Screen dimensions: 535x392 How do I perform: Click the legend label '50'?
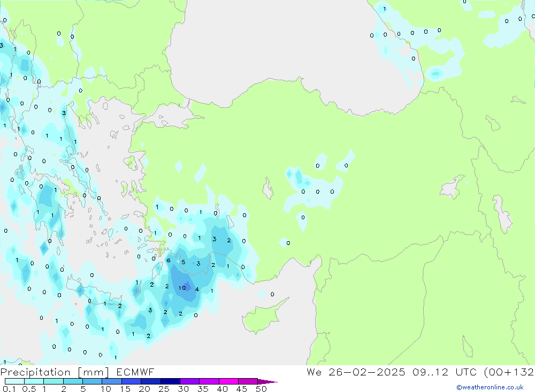tap(261, 389)
